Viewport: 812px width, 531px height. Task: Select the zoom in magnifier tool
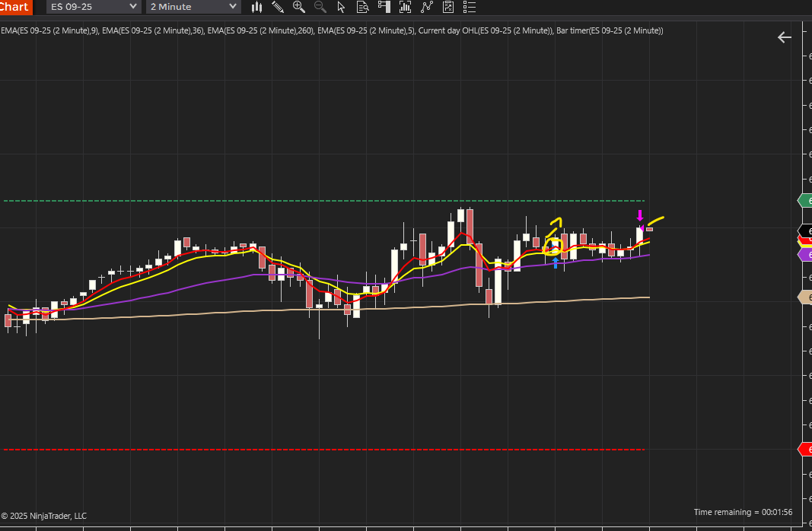[x=299, y=7]
